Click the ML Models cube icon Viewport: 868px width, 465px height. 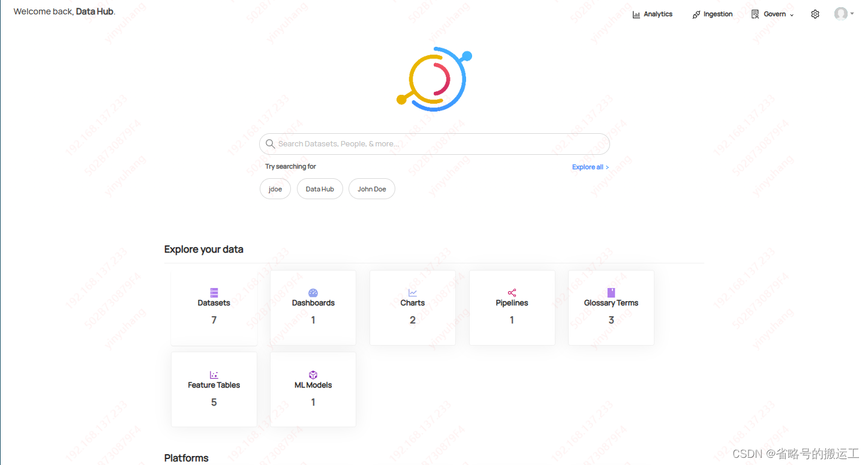[x=313, y=375]
